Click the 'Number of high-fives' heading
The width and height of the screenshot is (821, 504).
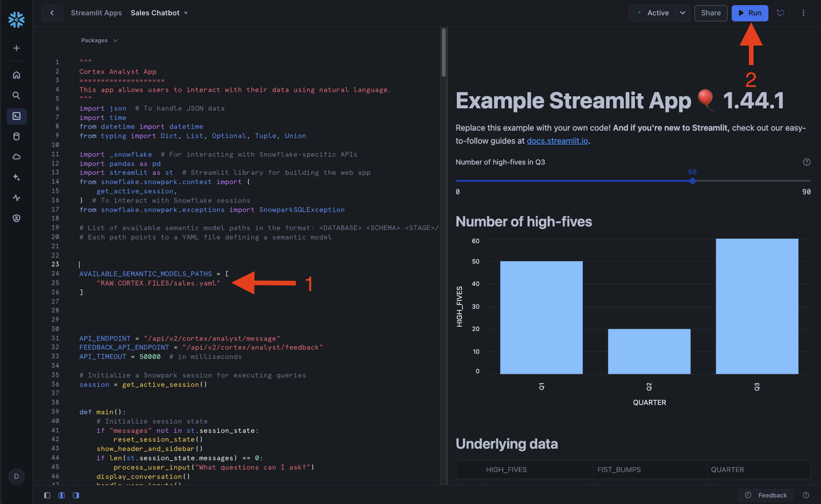[524, 221]
